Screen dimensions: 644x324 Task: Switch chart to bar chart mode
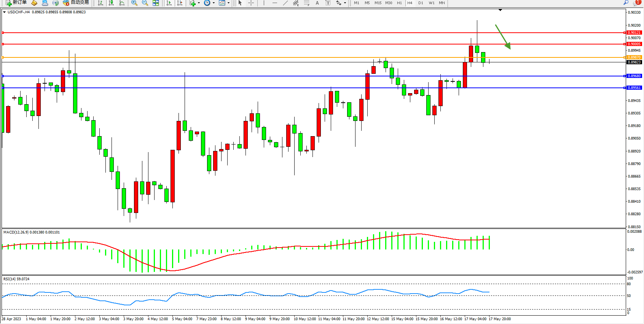(x=100, y=3)
